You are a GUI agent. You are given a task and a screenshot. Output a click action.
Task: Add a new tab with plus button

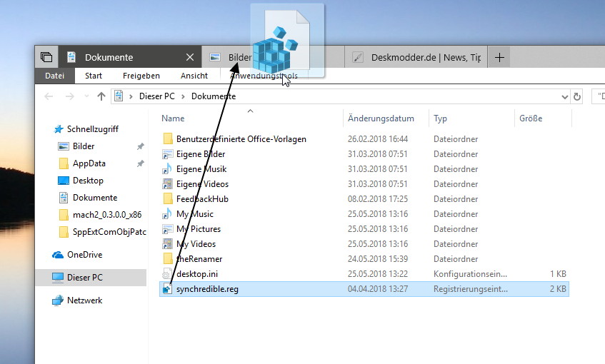coord(499,57)
